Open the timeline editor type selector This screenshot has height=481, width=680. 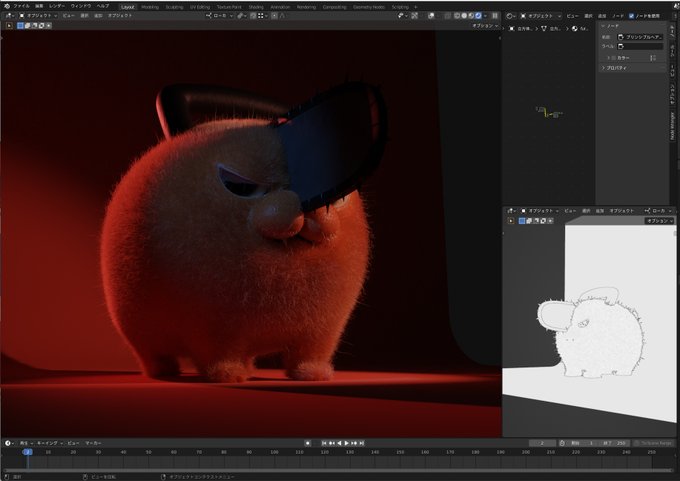9,443
